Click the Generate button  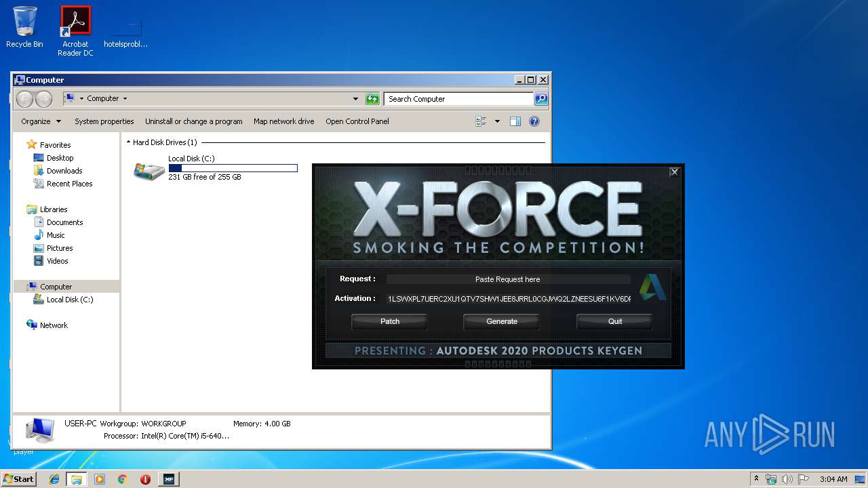tap(502, 321)
